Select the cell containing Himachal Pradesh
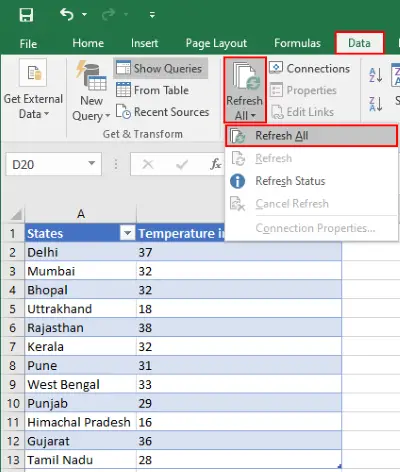The image size is (400, 472). [x=80, y=422]
